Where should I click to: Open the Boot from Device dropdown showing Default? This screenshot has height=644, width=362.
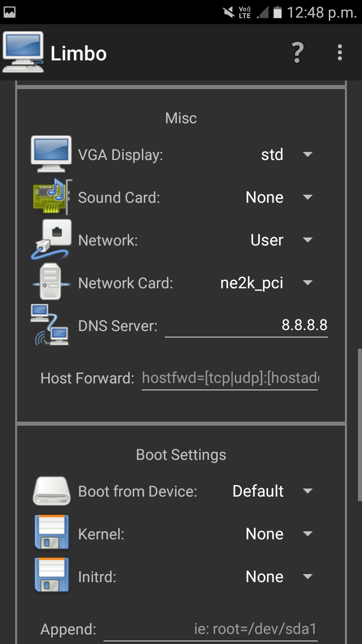pos(273,491)
